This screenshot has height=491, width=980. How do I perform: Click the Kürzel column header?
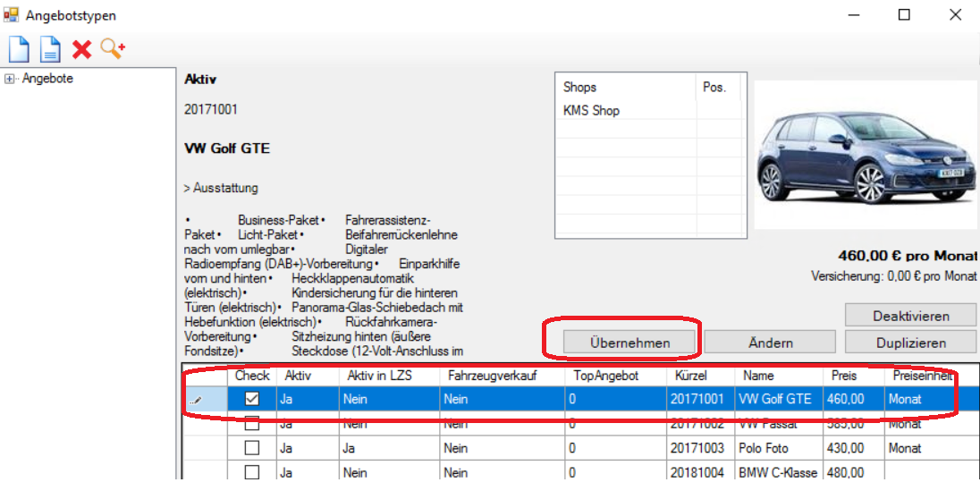pyautogui.click(x=701, y=376)
